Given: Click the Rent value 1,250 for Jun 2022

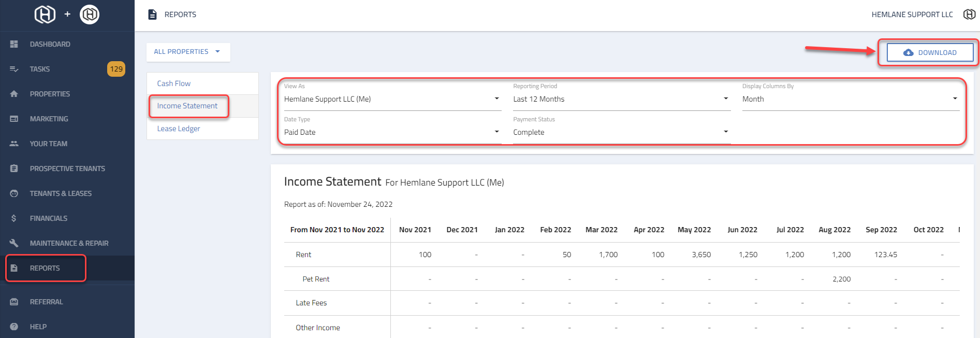Looking at the screenshot, I should point(748,255).
